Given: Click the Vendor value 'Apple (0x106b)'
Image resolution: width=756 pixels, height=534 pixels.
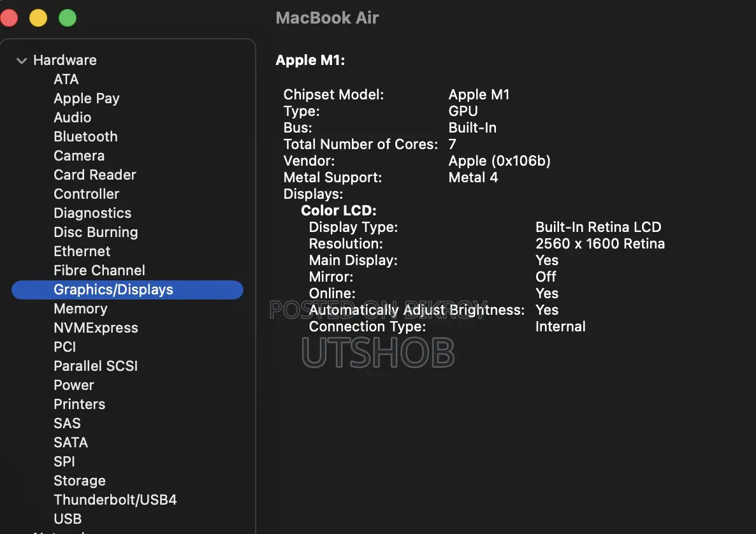Looking at the screenshot, I should click(x=499, y=161).
